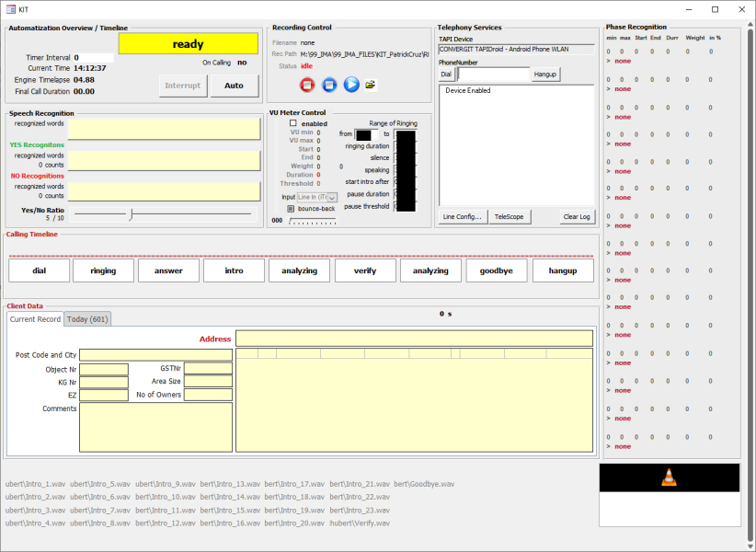The height and width of the screenshot is (552, 756).
Task: Enable the VU Meter checkbox
Action: click(293, 123)
